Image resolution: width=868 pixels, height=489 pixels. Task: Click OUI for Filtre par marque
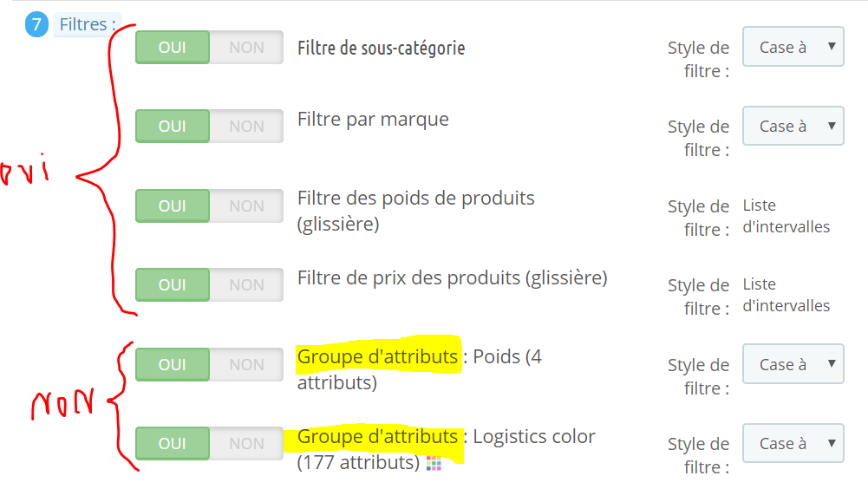point(173,127)
